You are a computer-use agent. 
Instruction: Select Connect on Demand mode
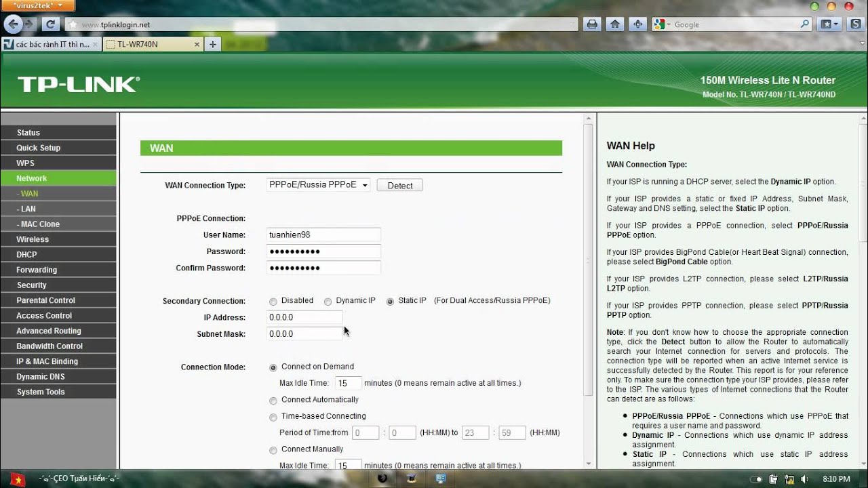[273, 367]
